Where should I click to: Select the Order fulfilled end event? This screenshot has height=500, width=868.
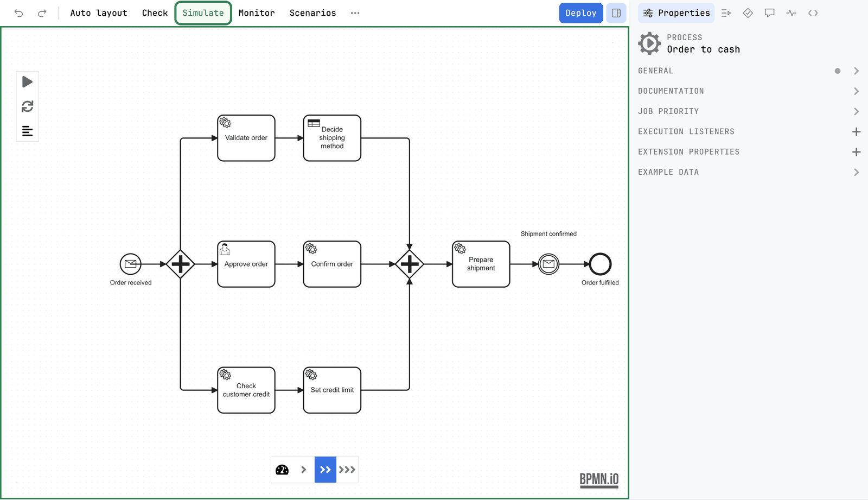click(601, 264)
